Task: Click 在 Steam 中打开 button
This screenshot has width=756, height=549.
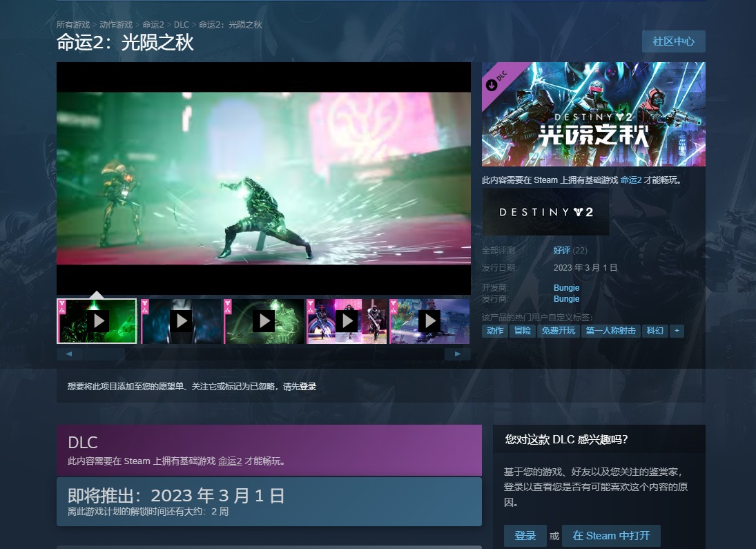Action: (x=611, y=535)
